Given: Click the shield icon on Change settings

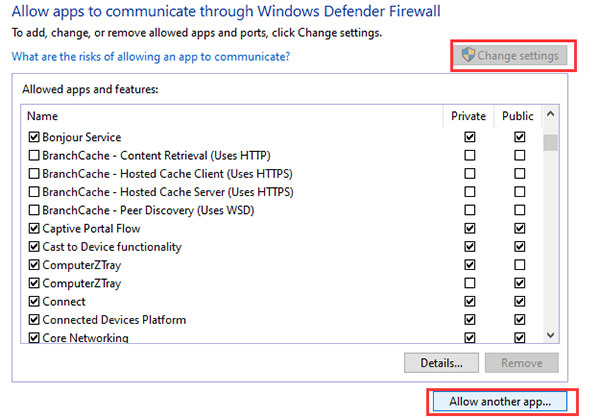Looking at the screenshot, I should coord(468,55).
